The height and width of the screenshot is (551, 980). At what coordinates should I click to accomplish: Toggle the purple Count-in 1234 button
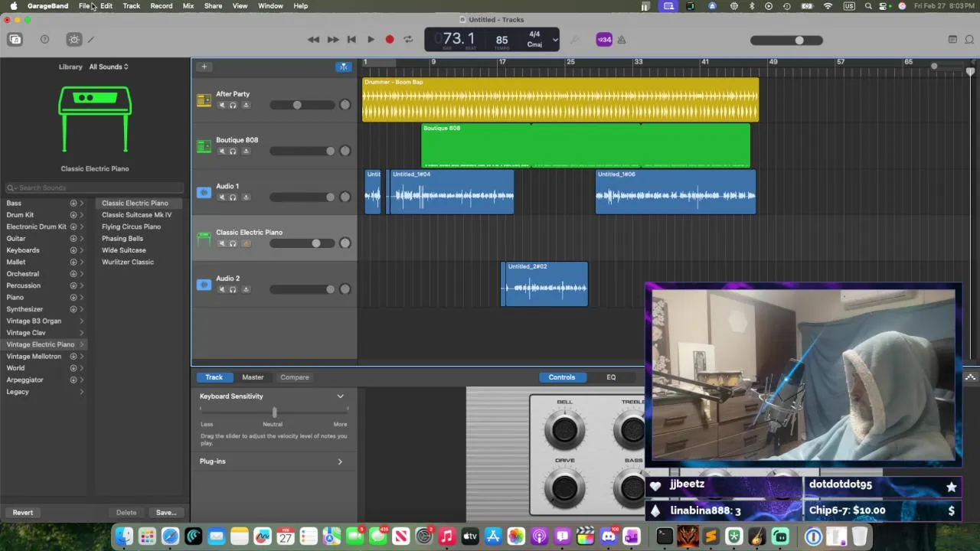604,40
